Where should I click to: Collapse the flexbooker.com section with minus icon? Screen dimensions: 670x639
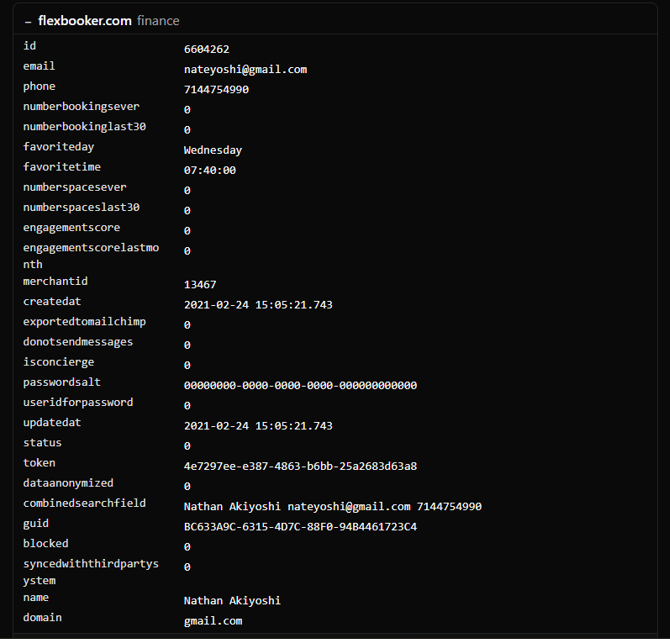(28, 21)
